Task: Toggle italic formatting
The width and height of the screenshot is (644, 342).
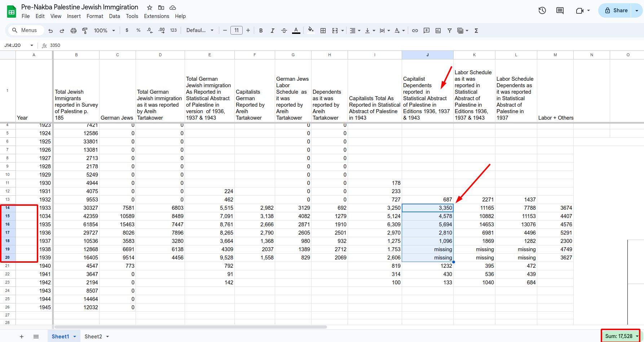Action: click(x=273, y=31)
